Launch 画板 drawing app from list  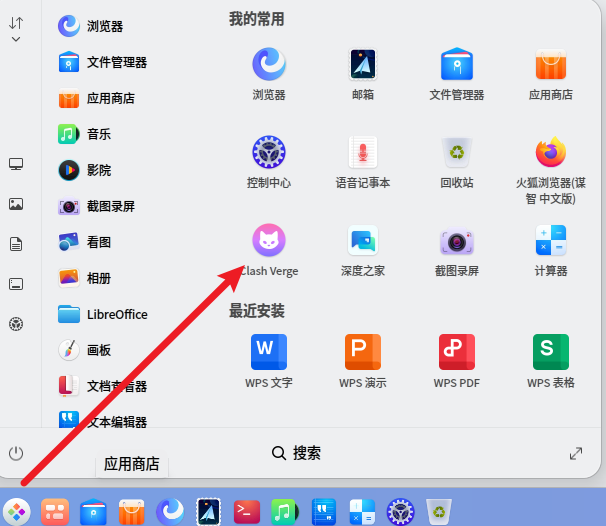85,350
